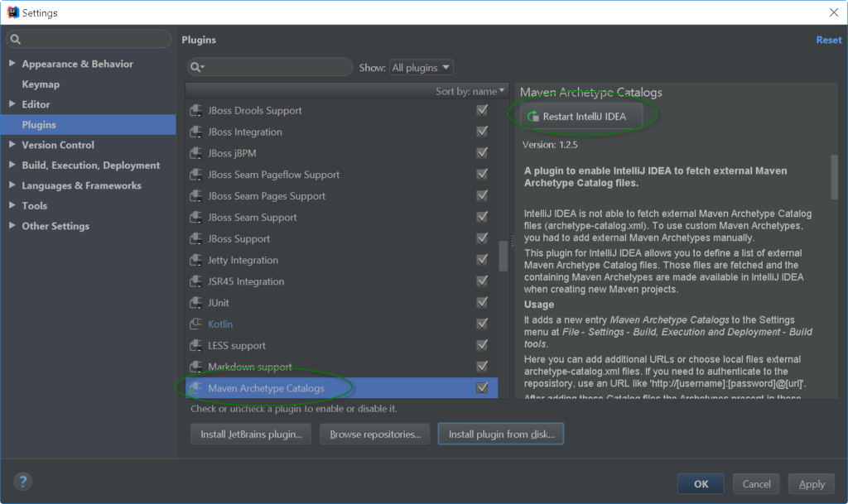848x504 pixels.
Task: Open help with the question mark icon
Action: [x=22, y=482]
